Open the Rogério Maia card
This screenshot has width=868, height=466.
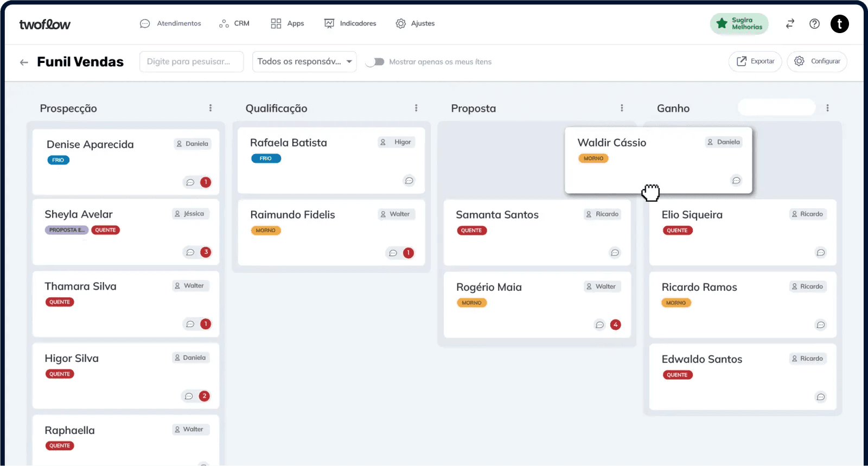point(537,305)
